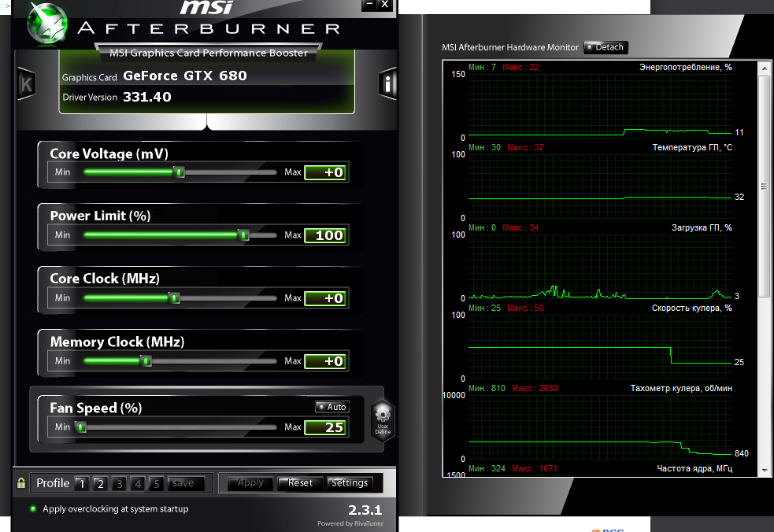
Task: Show card information via the i button
Action: click(x=387, y=84)
